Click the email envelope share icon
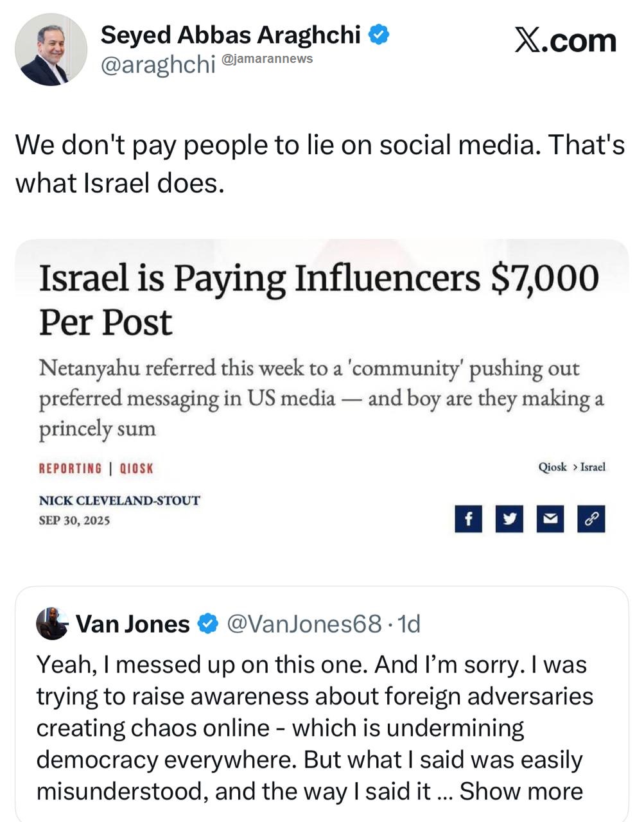This screenshot has height=822, width=644. 550,519
